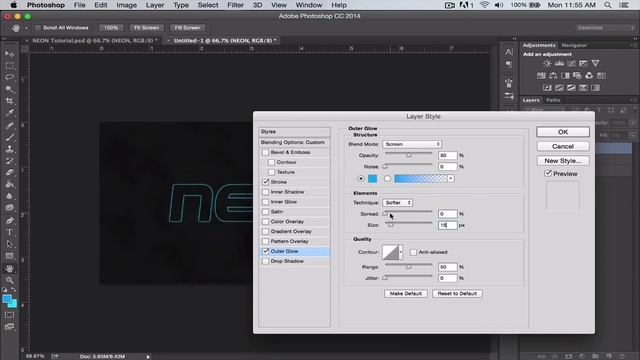This screenshot has width=640, height=360.
Task: Switch to the Navigator panel tab
Action: pos(574,45)
